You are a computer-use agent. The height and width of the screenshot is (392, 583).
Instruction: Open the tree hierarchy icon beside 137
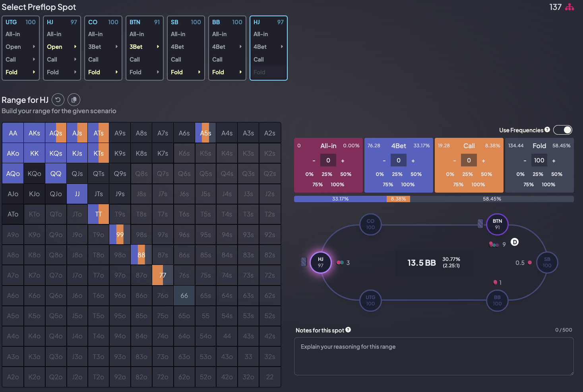(x=569, y=7)
